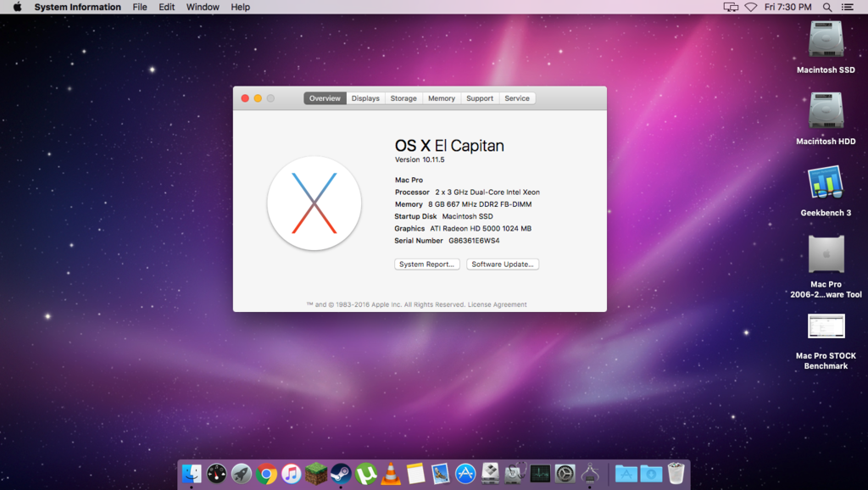Switch to the Support tab

click(480, 98)
